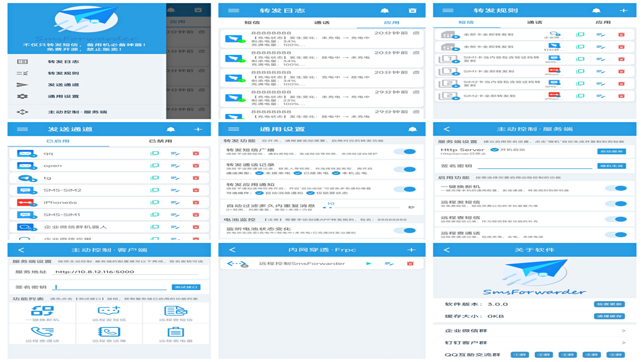The width and height of the screenshot is (644, 362).
Task: Click the 清理缓存 button
Action: pyautogui.click(x=609, y=316)
